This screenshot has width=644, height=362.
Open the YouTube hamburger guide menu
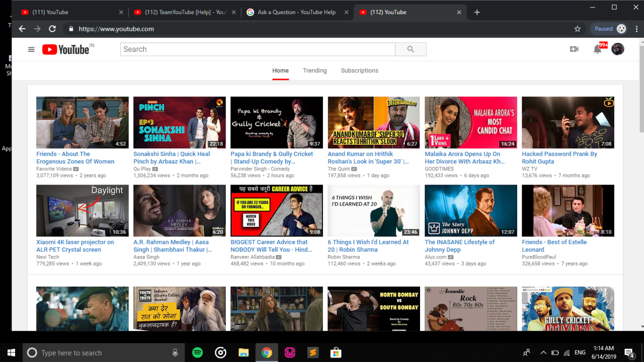(x=31, y=49)
